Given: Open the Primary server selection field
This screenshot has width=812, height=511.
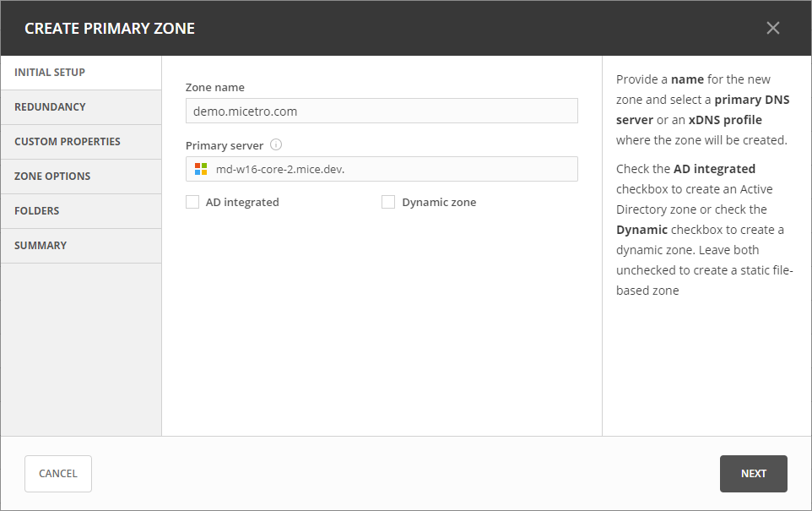Looking at the screenshot, I should 382,169.
